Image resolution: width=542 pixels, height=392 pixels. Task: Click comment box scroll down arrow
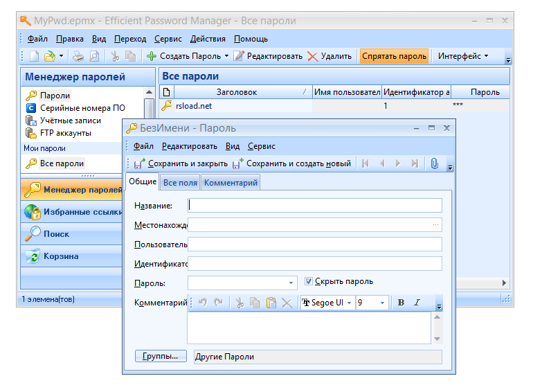click(437, 339)
